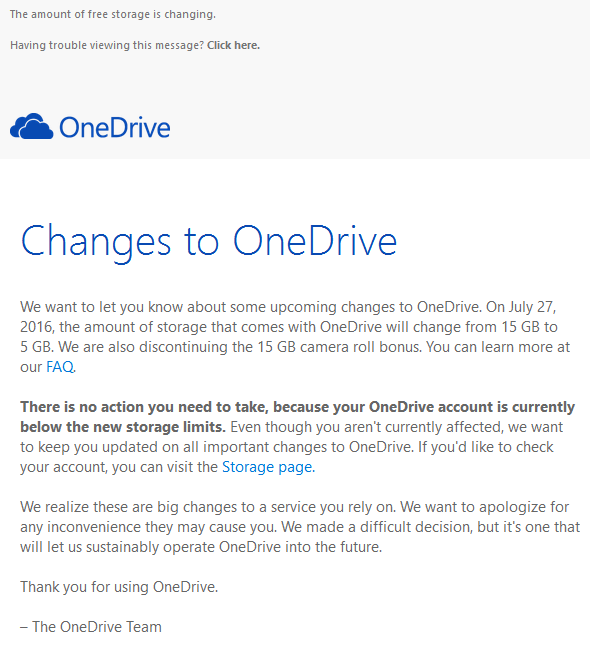Click the OneDrive wordmark beside the cloud
This screenshot has height=655, width=590.
(x=115, y=127)
